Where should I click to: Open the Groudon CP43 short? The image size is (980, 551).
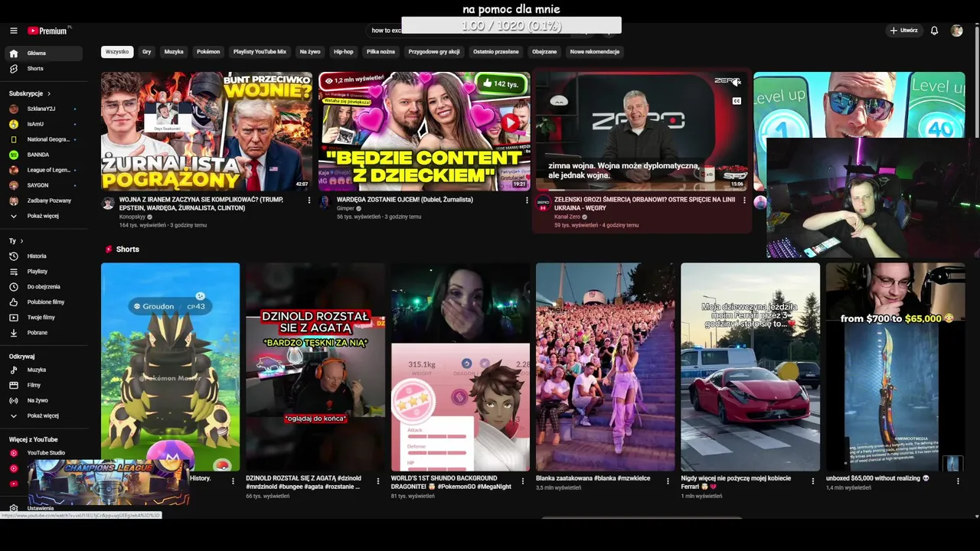coord(170,367)
